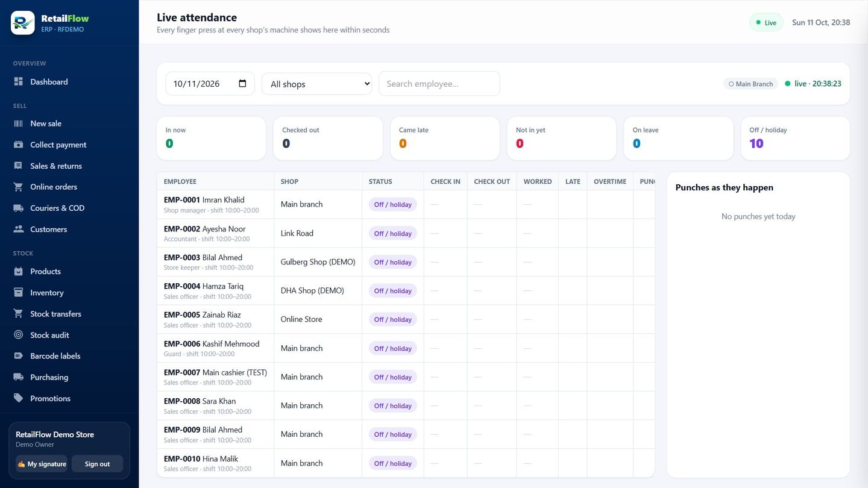868x488 pixels.
Task: Click the Barcode labels icon
Action: (19, 356)
